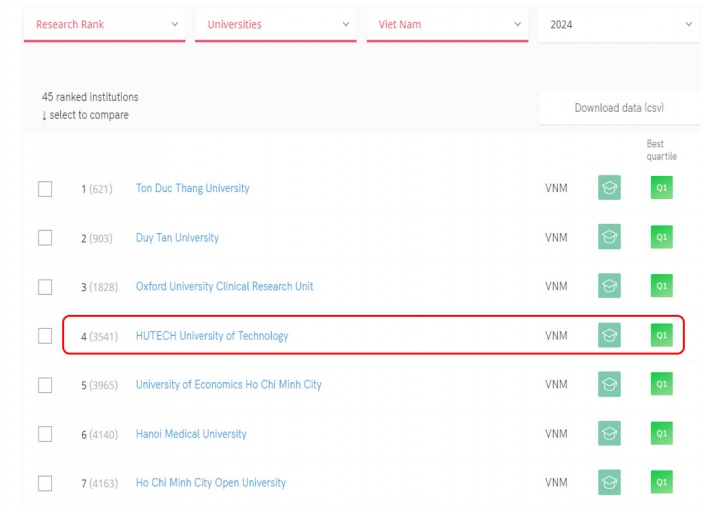
Task: Click university icon for Duy Tan University
Action: click(609, 236)
